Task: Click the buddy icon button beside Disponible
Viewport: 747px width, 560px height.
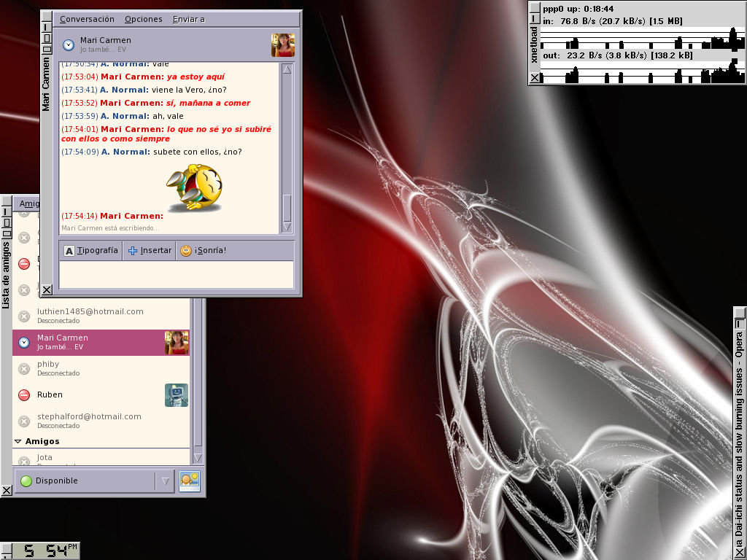Action: [190, 481]
